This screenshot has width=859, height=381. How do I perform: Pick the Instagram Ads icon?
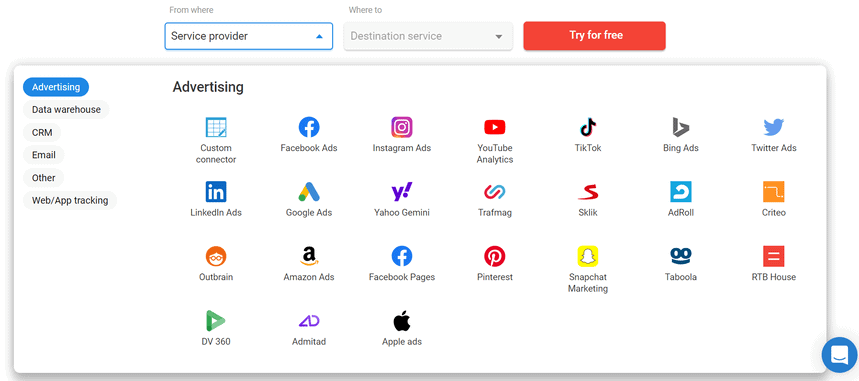coord(402,127)
